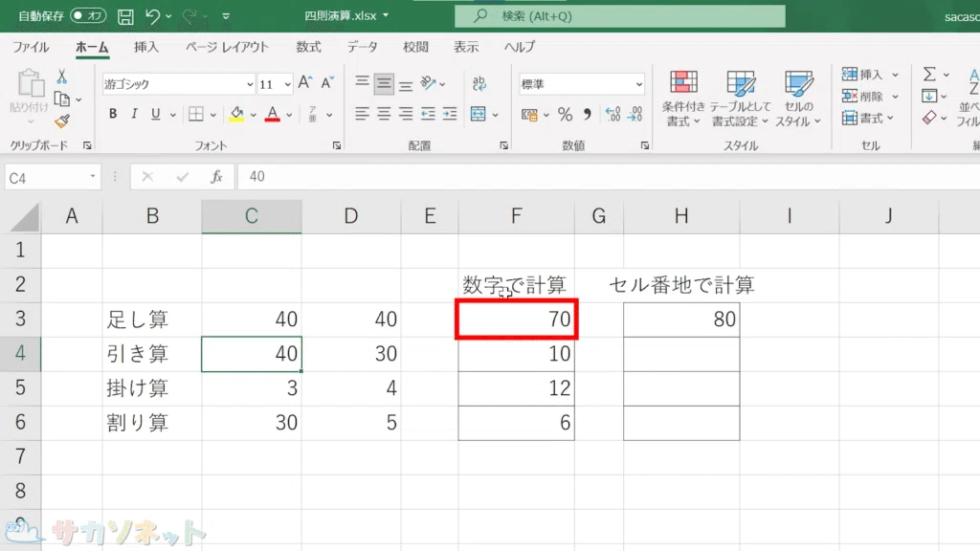Apply percent style

(565, 115)
